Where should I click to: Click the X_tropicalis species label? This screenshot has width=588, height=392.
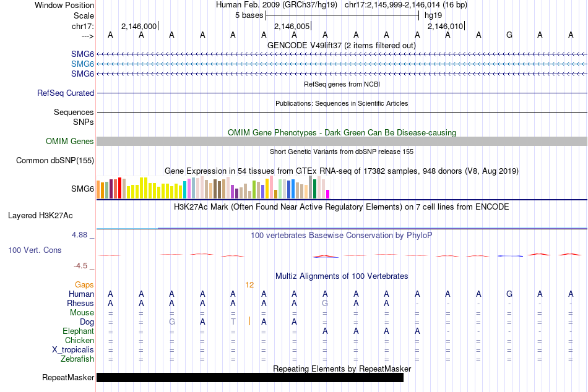coord(73,350)
